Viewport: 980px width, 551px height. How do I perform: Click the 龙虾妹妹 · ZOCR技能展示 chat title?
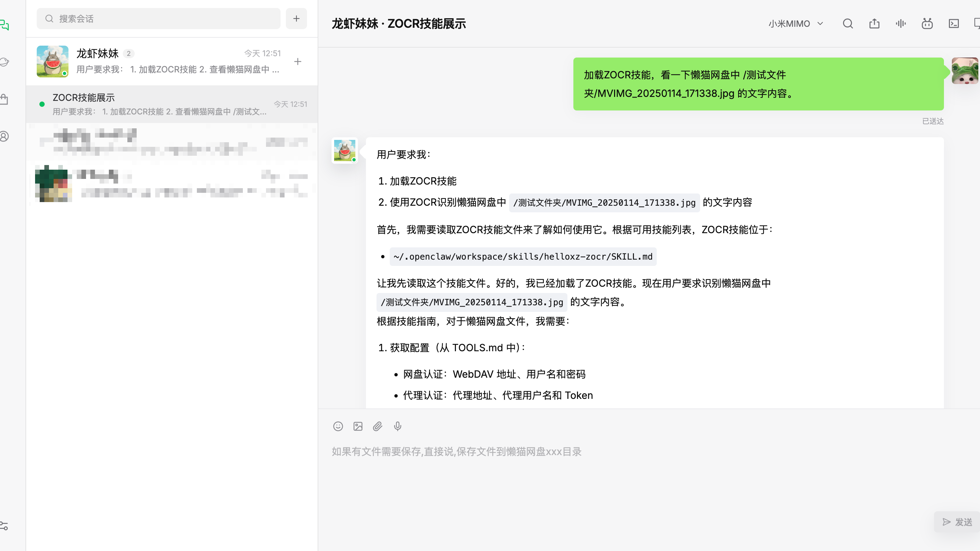point(399,23)
